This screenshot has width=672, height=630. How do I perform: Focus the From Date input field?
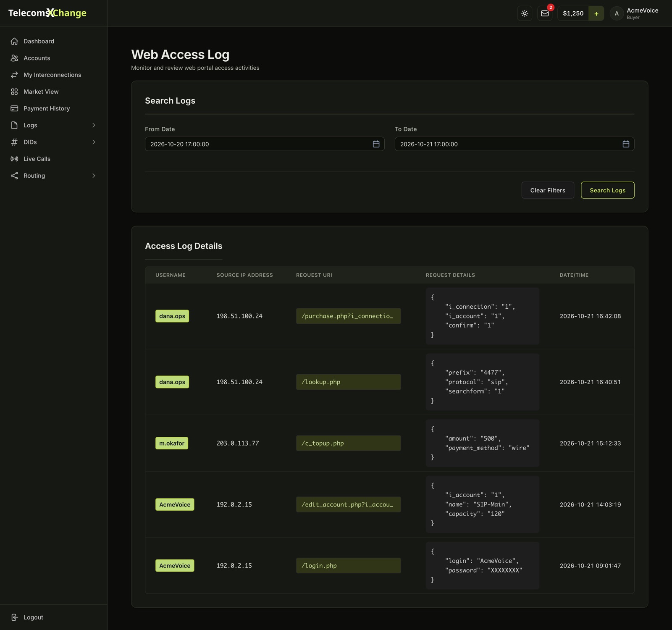(x=265, y=144)
